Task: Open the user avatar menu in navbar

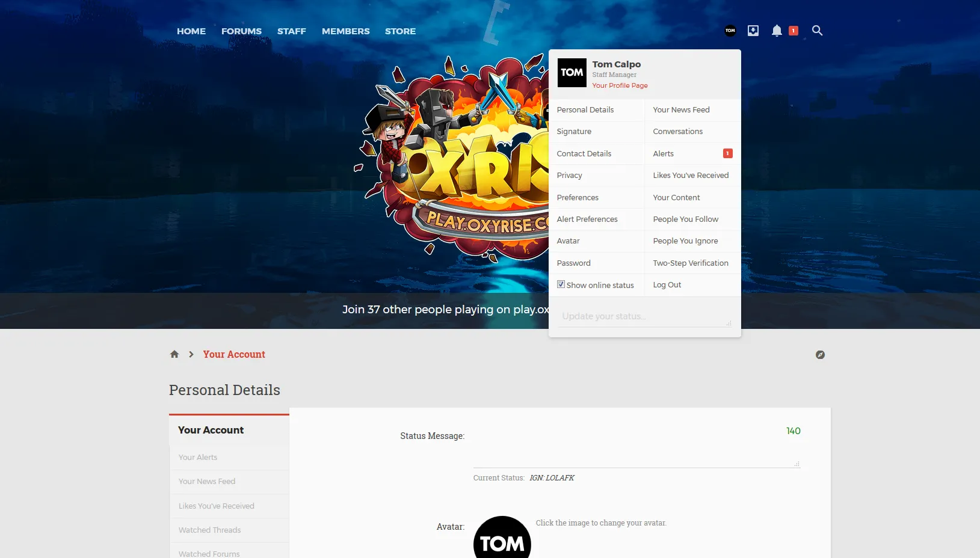Action: [x=730, y=31]
